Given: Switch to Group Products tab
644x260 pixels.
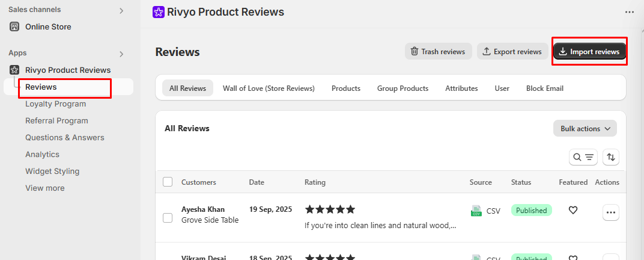Looking at the screenshot, I should point(403,88).
